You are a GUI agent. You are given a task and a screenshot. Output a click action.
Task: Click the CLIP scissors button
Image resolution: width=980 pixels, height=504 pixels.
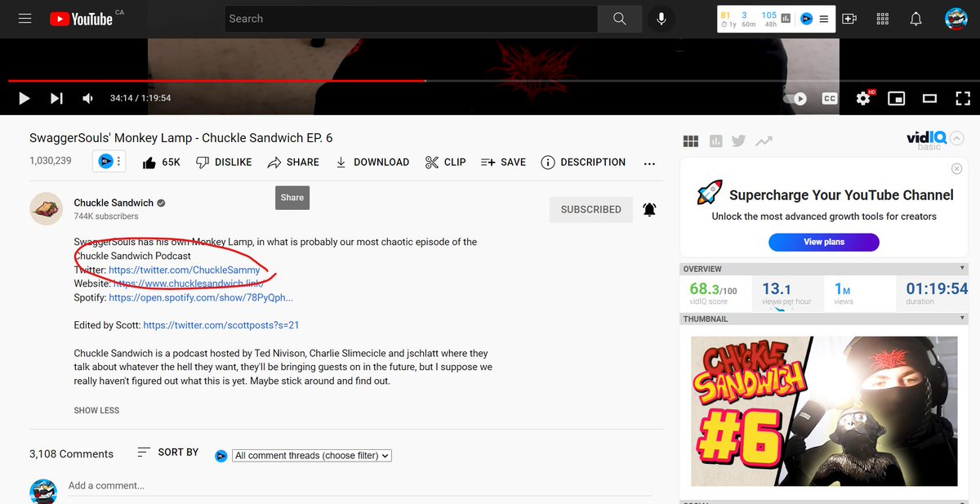tap(446, 163)
